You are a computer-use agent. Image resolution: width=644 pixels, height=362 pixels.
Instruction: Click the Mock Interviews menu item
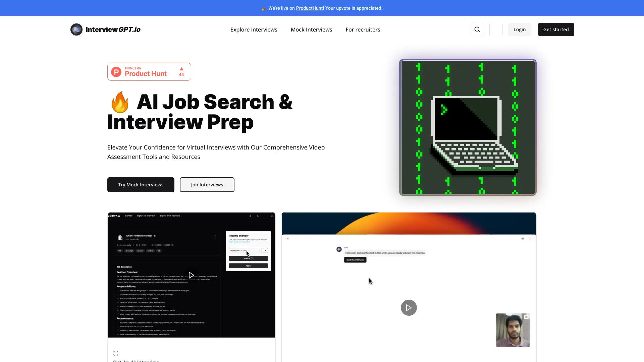(x=311, y=29)
